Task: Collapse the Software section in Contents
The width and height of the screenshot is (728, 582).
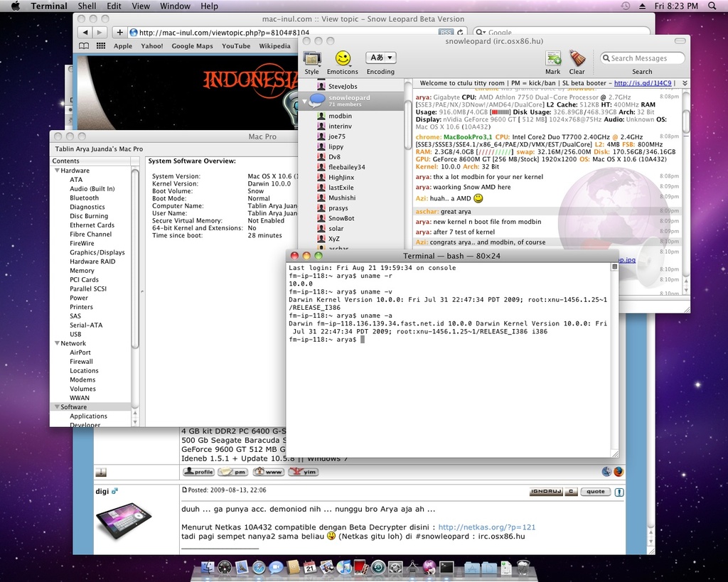Action: click(57, 406)
